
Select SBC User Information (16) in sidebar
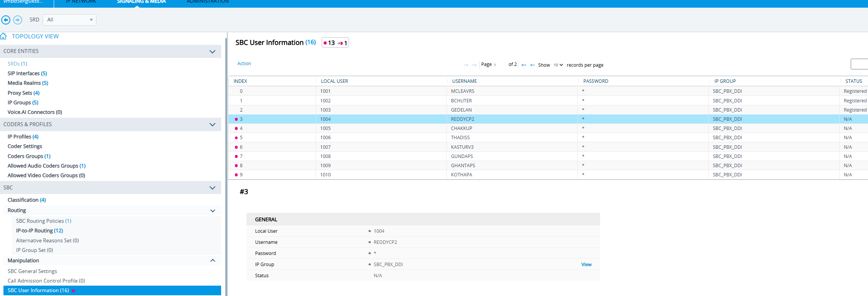112,290
